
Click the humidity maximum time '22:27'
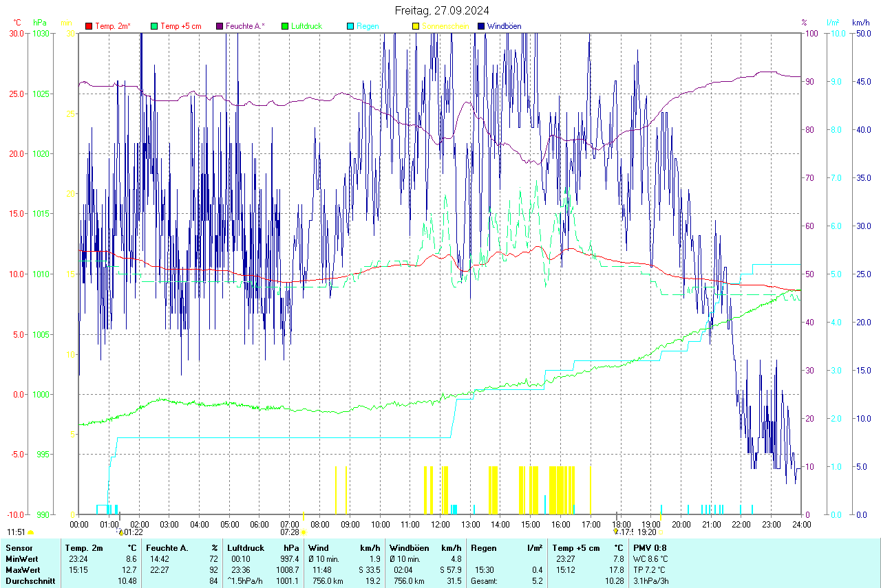pos(160,570)
